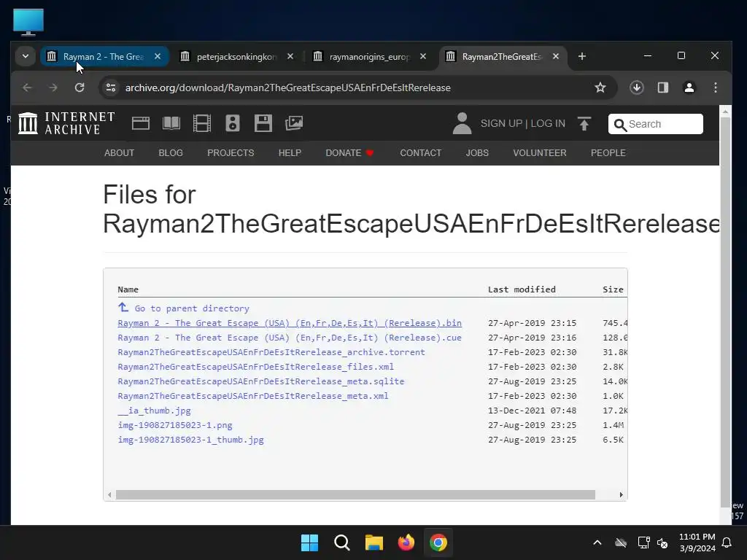Open the Images picture icon
747x560 pixels.
294,123
